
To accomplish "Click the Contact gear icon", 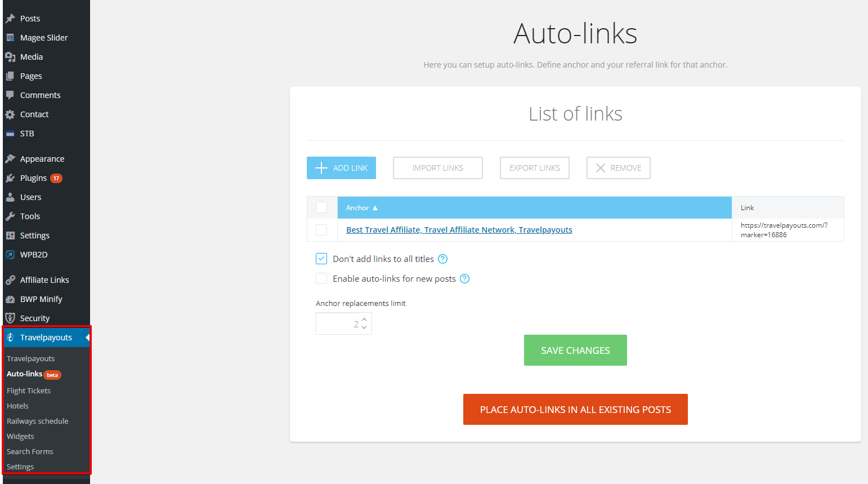I will tap(10, 114).
